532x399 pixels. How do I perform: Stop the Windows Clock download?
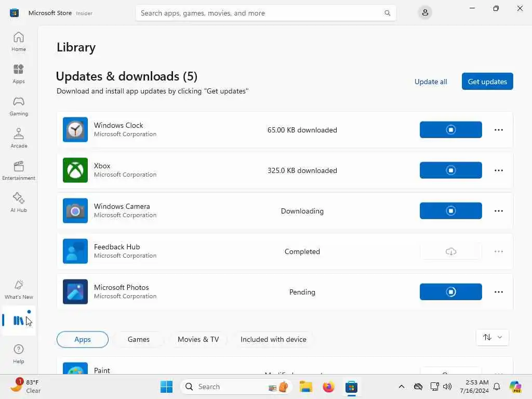tap(450, 129)
